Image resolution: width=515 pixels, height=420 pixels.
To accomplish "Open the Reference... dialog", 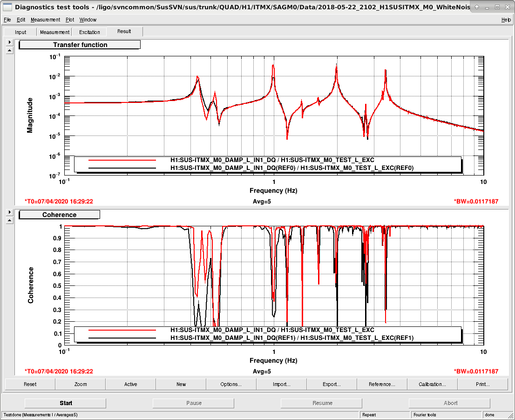I will [382, 384].
